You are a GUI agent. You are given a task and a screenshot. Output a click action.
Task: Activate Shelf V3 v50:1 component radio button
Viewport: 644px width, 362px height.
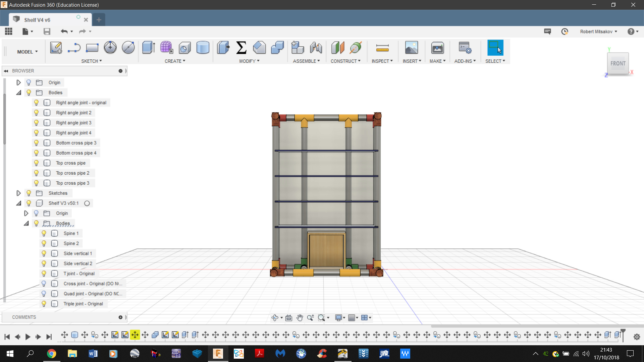pos(87,203)
